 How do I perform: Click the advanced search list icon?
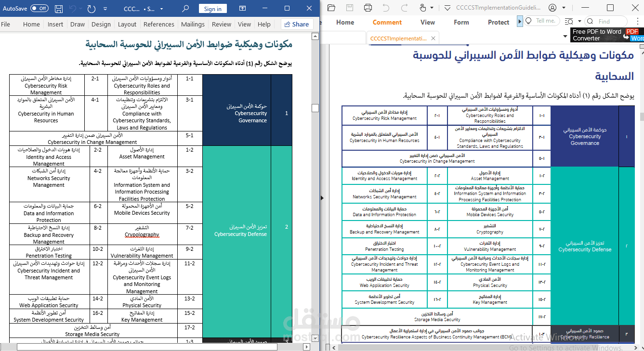(568, 21)
